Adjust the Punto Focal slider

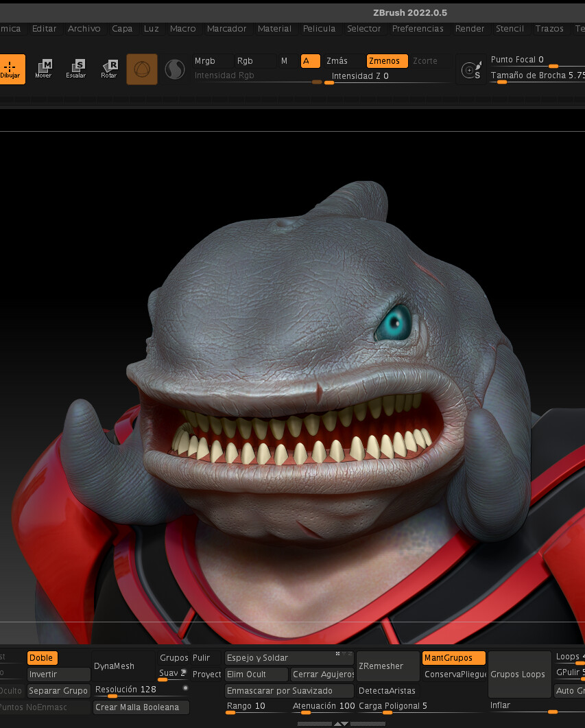[x=537, y=61]
